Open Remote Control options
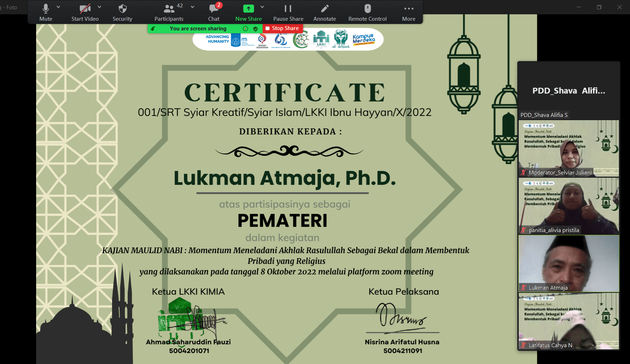The image size is (630, 364). click(367, 12)
